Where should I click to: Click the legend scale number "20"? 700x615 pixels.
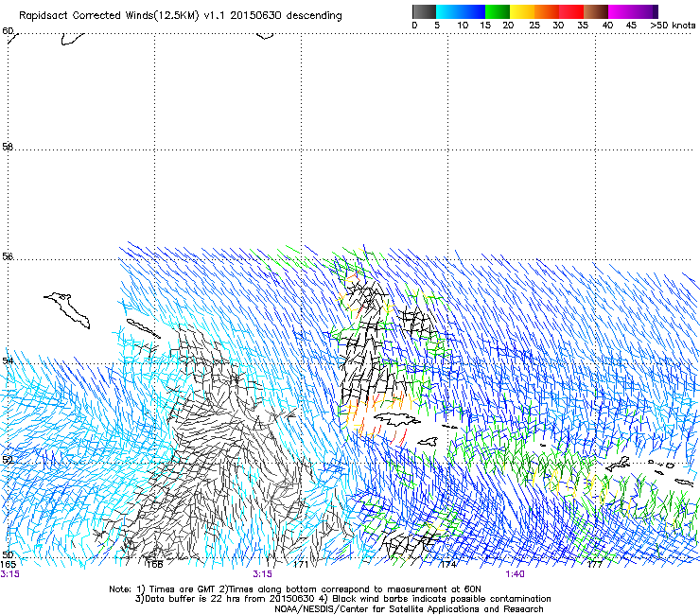[508, 26]
